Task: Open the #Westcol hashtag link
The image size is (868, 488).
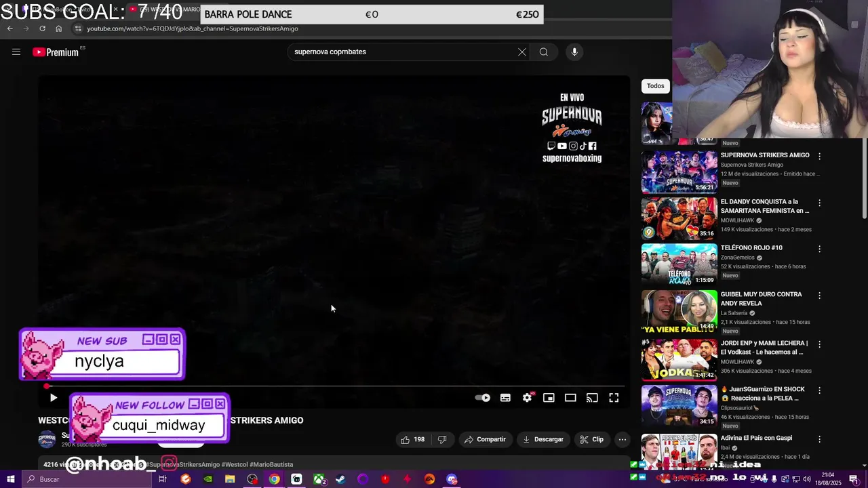Action: click(x=235, y=464)
